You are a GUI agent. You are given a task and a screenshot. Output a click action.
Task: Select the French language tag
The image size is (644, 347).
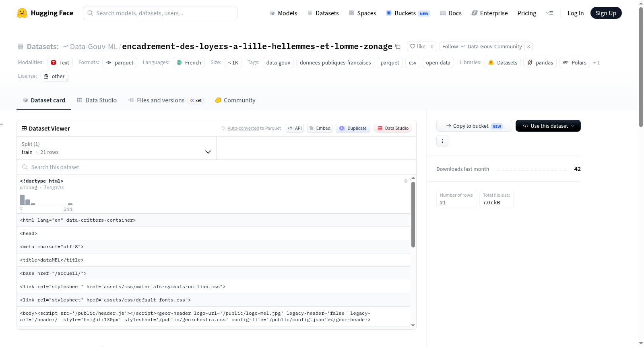(x=189, y=62)
